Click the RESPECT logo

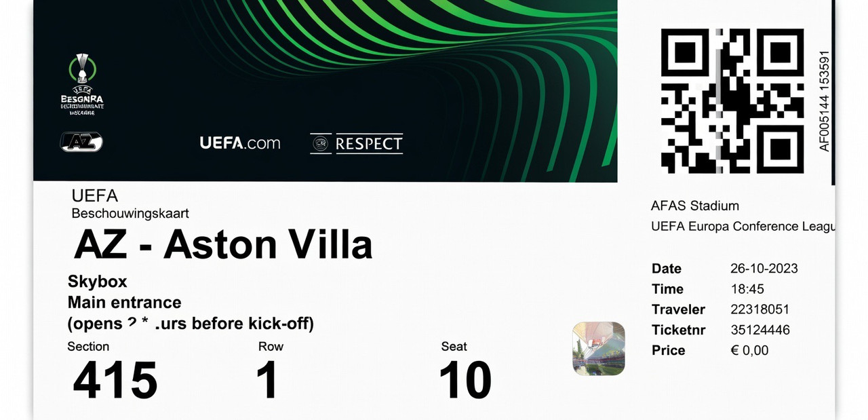coord(357,143)
